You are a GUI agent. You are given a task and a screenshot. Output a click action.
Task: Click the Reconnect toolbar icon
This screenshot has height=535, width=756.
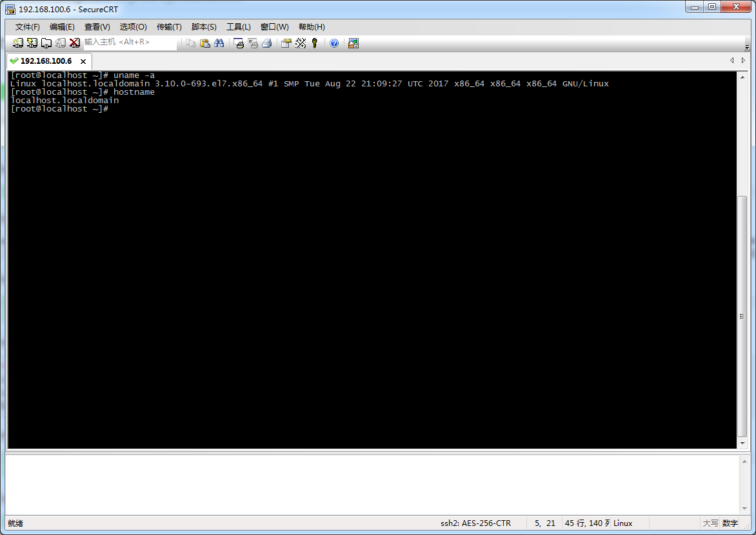(60, 43)
